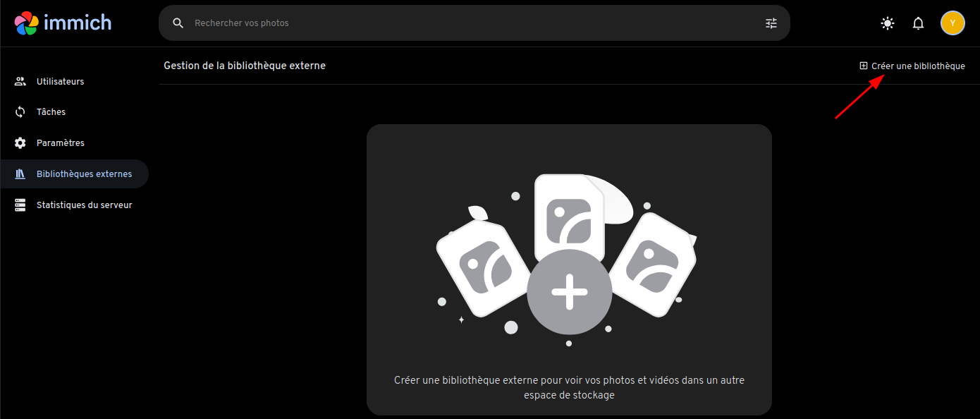This screenshot has height=419, width=980.
Task: Go to Utilisateurs page
Action: coord(61,82)
